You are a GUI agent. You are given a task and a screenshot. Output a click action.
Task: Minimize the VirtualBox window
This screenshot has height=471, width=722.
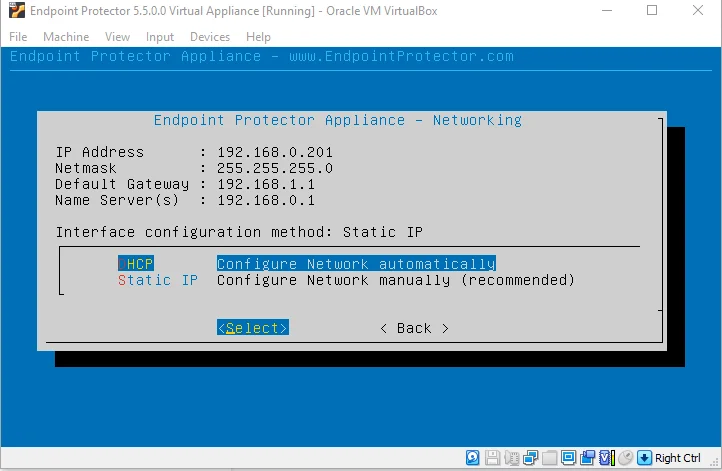tap(607, 10)
